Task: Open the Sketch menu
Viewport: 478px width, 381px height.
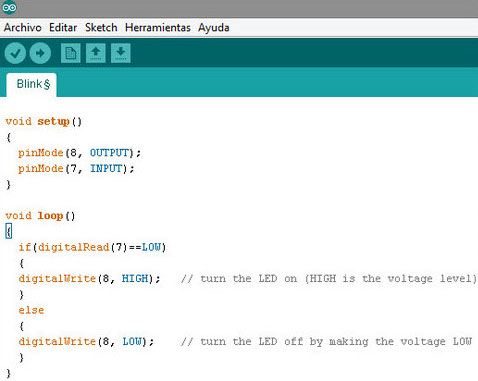Action: tap(101, 27)
